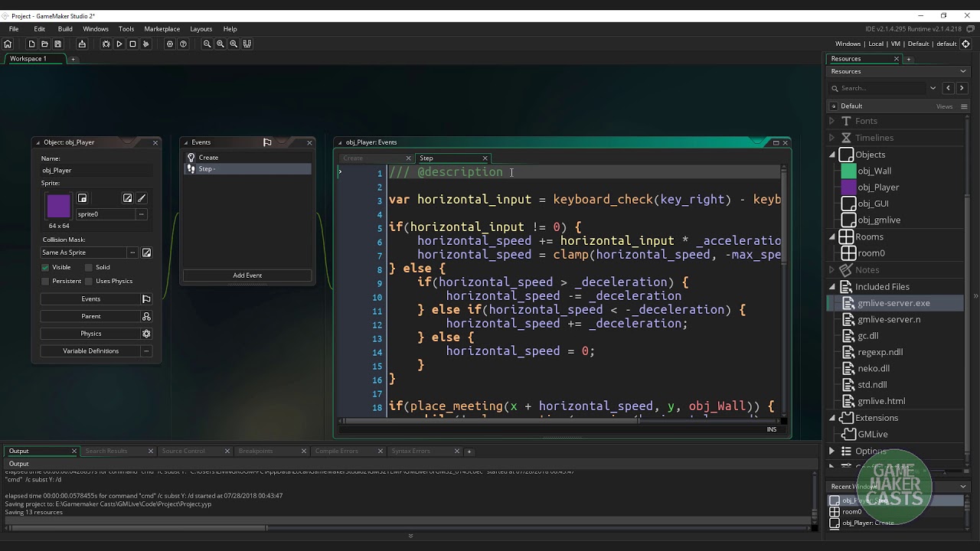Click new sprite icon in object editor

[x=83, y=198]
